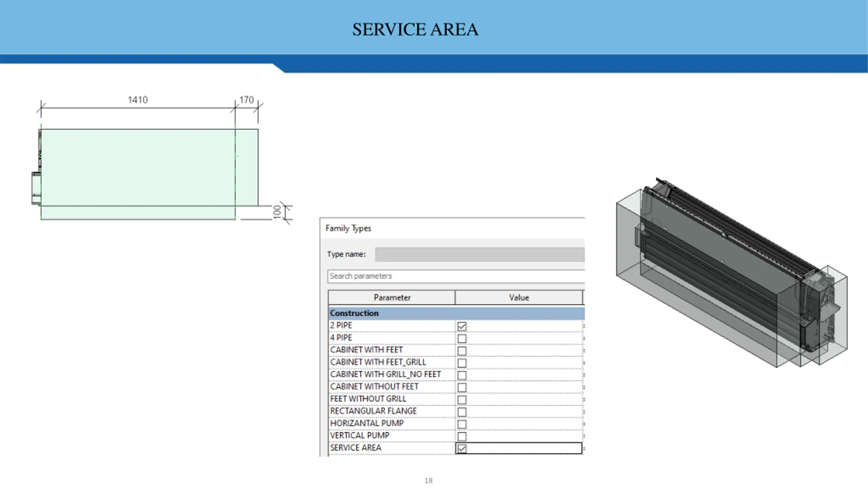This screenshot has height=488, width=868.
Task: Select the SERVICE AREA parameter name
Action: tap(356, 448)
